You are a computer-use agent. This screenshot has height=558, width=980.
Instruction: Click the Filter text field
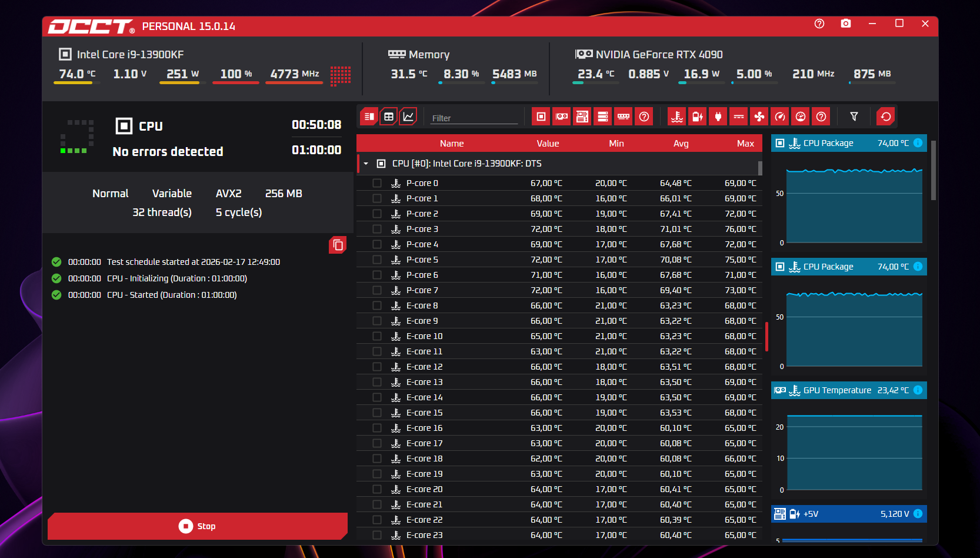tap(474, 118)
